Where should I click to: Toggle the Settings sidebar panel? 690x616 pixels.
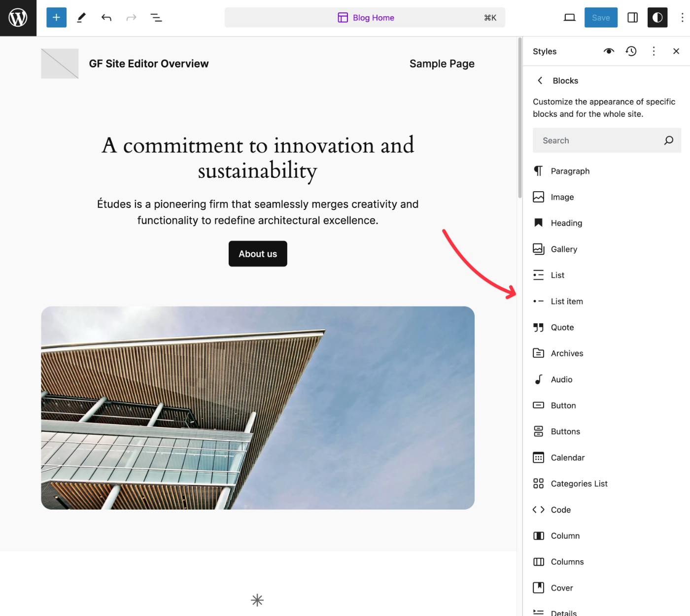click(x=633, y=18)
